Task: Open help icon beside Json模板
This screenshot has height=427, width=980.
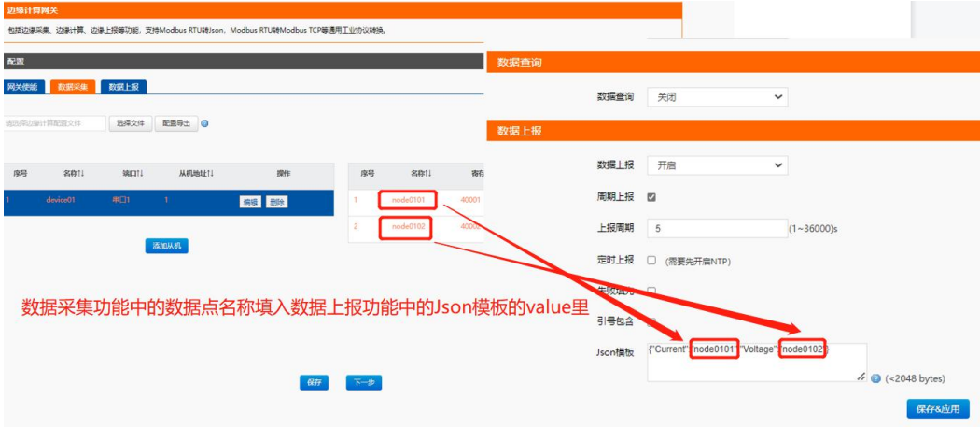Action: coord(875,378)
